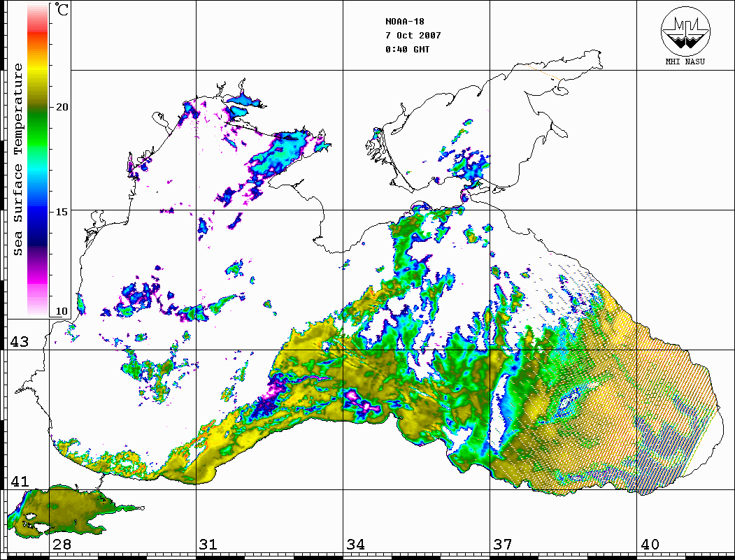
Task: Click the 7 Oct 2007 date text
Action: pos(413,35)
